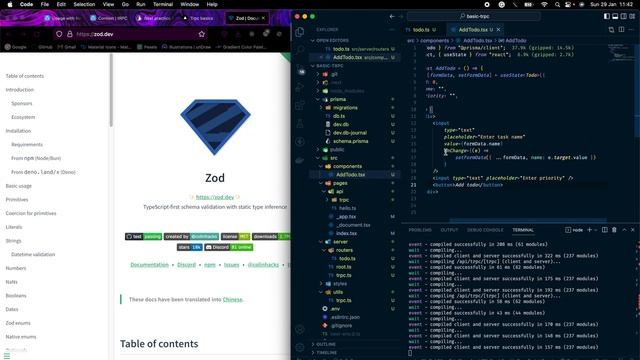
Task: Maximize the terminal panel with the caret icon
Action: click(x=624, y=230)
